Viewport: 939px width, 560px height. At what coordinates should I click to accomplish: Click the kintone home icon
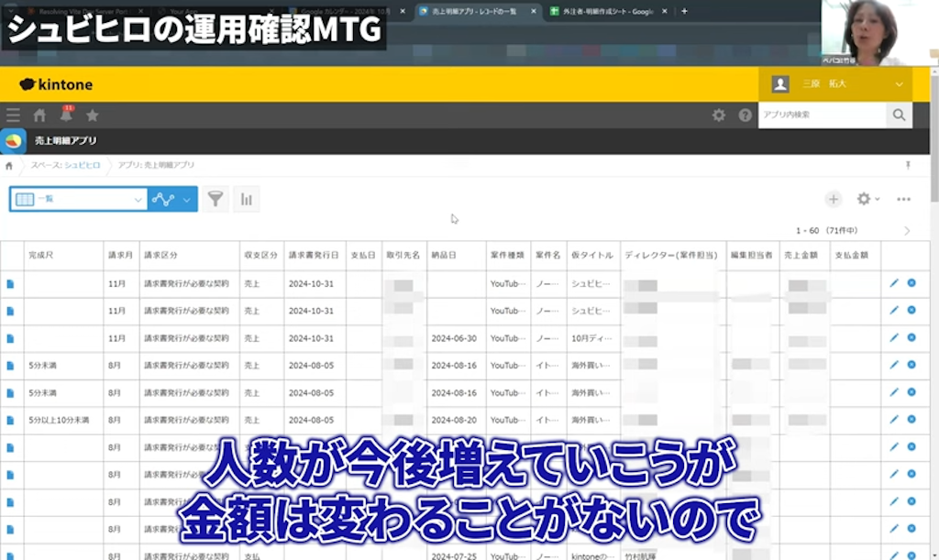39,115
